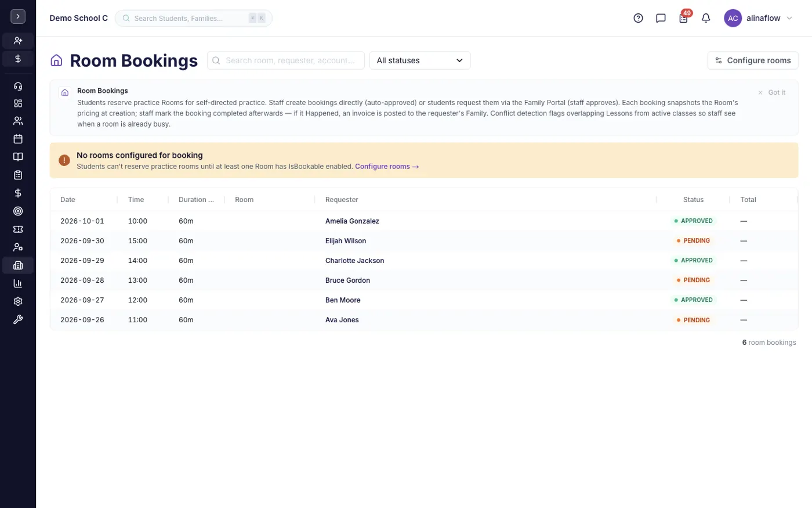This screenshot has width=812, height=508.
Task: Open the lower dollar sign sidebar icon
Action: point(18,193)
